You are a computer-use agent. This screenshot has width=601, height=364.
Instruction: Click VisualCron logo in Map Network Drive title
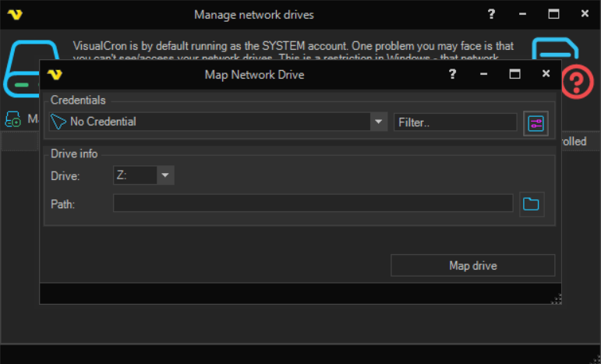(x=55, y=75)
